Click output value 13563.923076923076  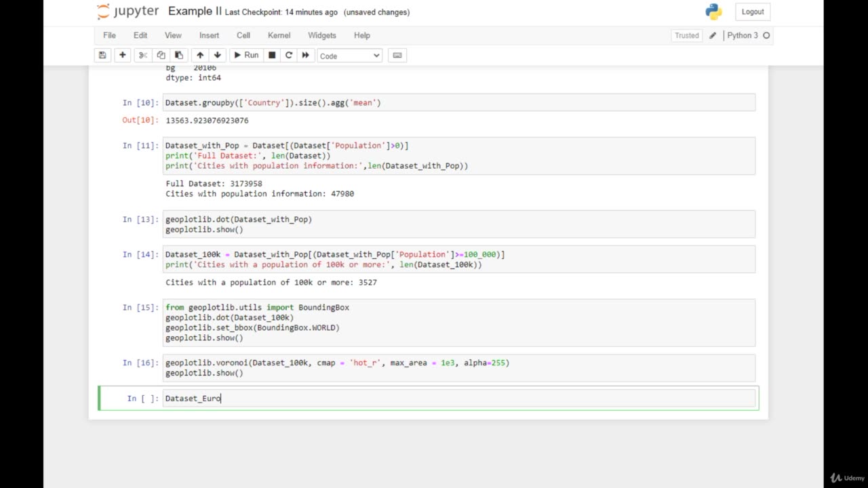click(207, 121)
